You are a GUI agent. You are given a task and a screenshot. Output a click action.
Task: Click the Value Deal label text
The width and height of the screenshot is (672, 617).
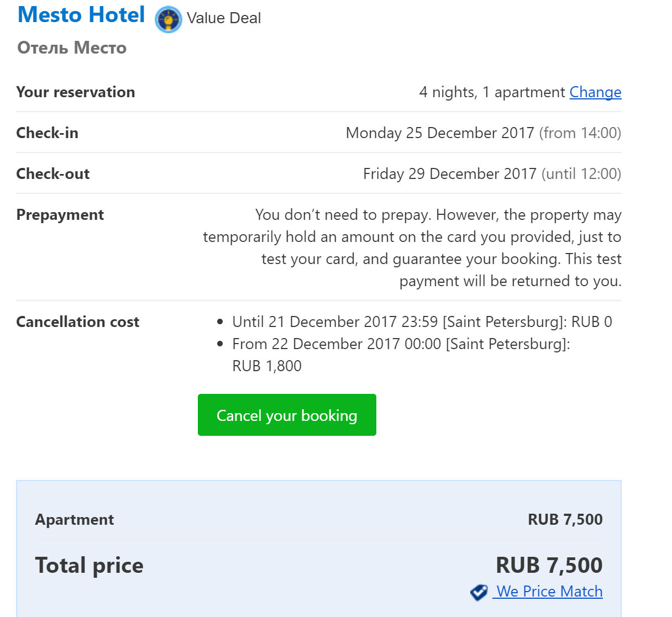pyautogui.click(x=224, y=18)
